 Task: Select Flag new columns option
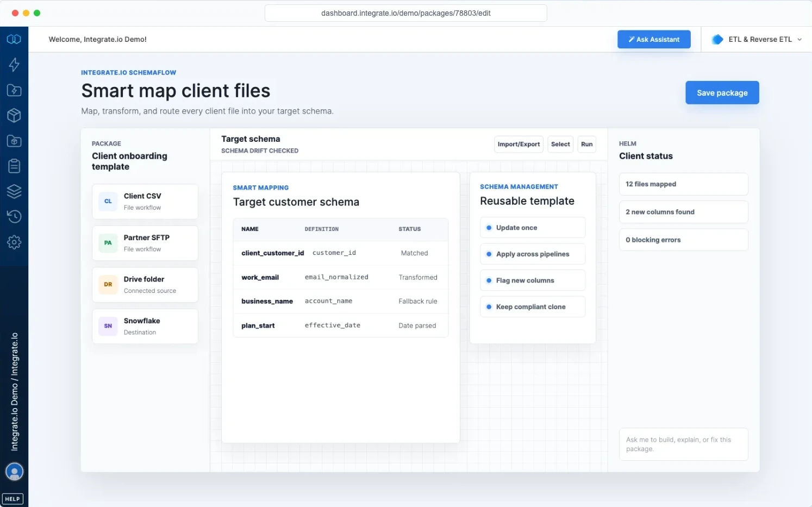click(533, 280)
